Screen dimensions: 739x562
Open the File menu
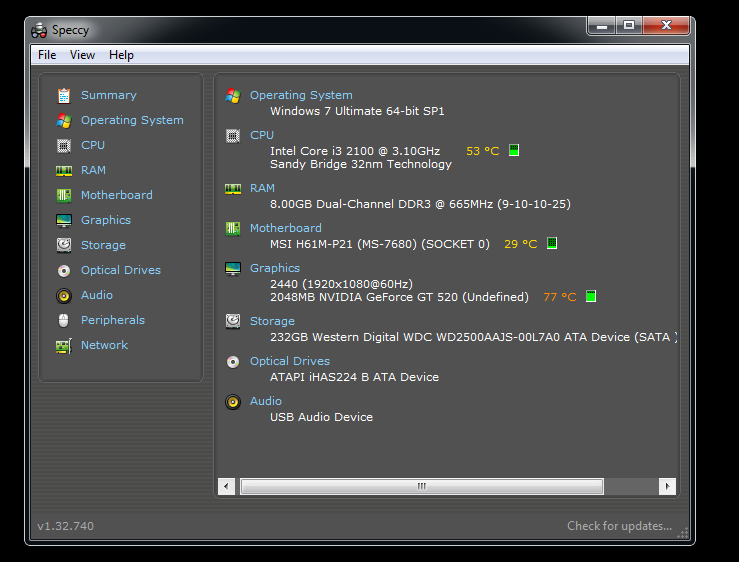click(x=47, y=55)
